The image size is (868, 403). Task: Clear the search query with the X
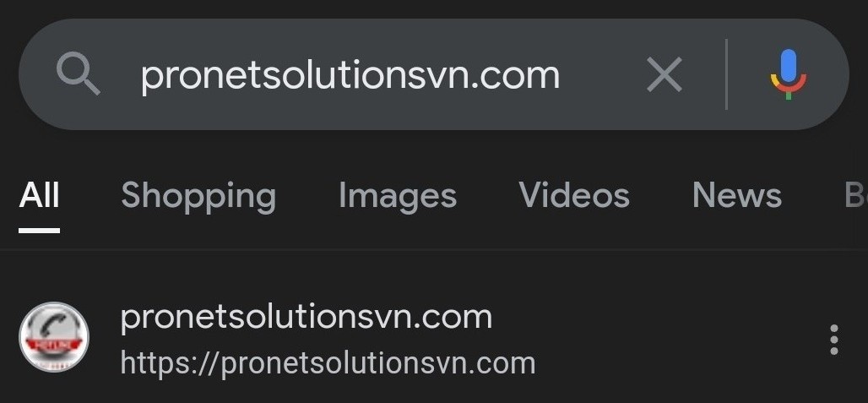point(665,74)
